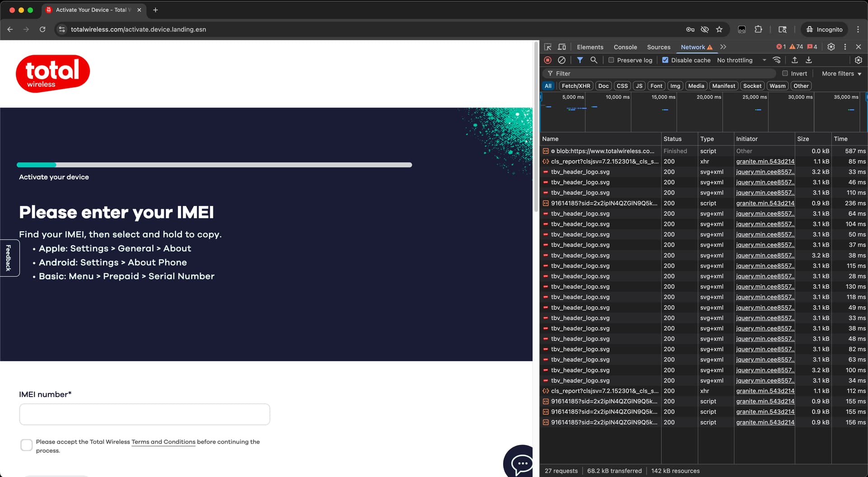Open DevTools settings gear icon

point(830,47)
